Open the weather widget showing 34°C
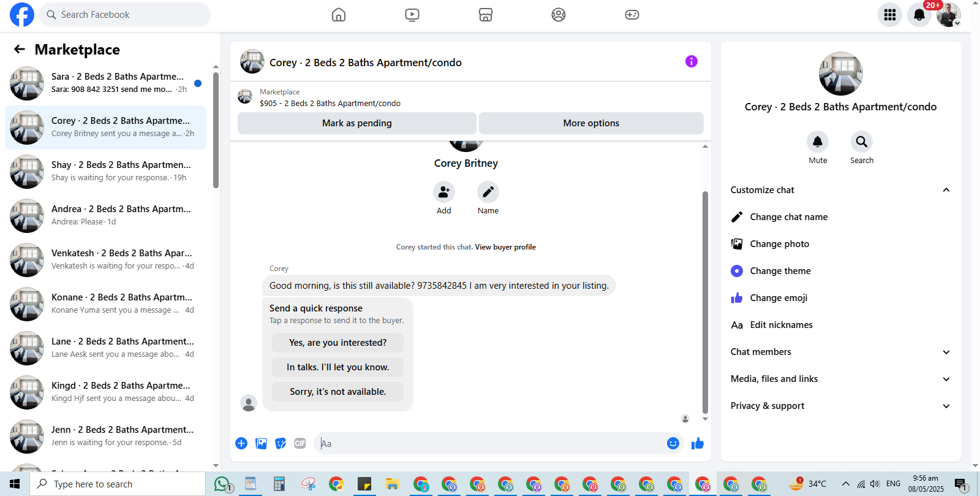The image size is (980, 496). click(x=807, y=484)
